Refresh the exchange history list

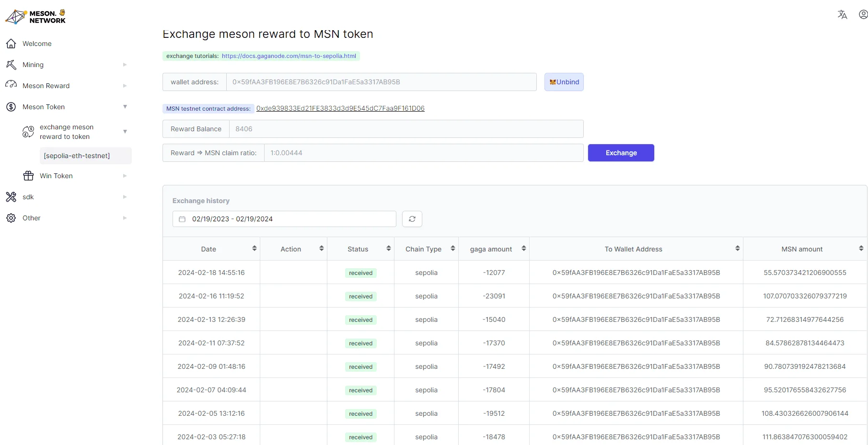pyautogui.click(x=412, y=219)
